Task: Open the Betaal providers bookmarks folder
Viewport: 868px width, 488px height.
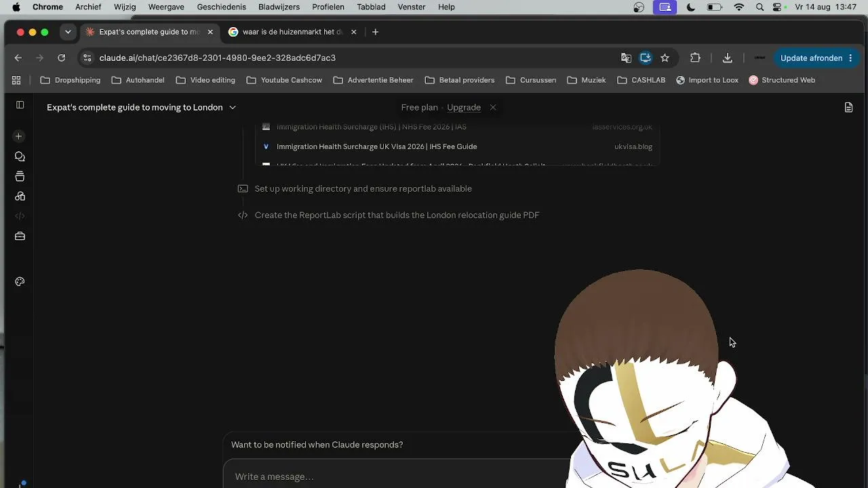Action: coord(460,80)
